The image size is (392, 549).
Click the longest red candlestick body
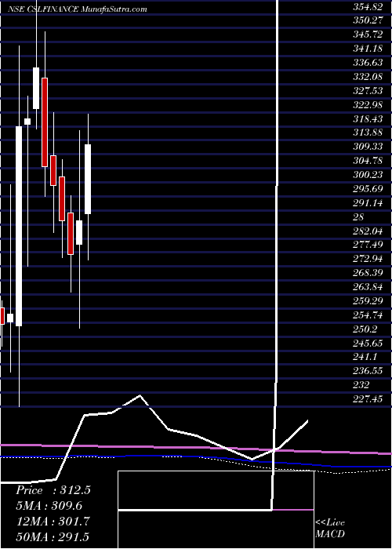click(45, 122)
